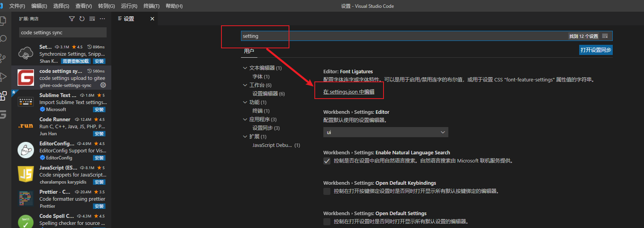Open the 终端(T) menu
The image size is (644, 228).
click(152, 6)
